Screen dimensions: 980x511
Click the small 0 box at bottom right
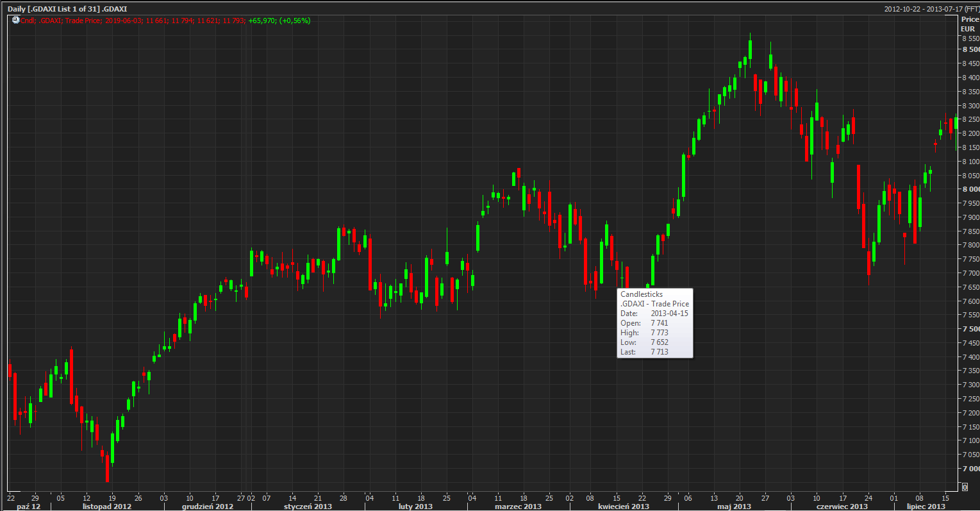click(965, 487)
